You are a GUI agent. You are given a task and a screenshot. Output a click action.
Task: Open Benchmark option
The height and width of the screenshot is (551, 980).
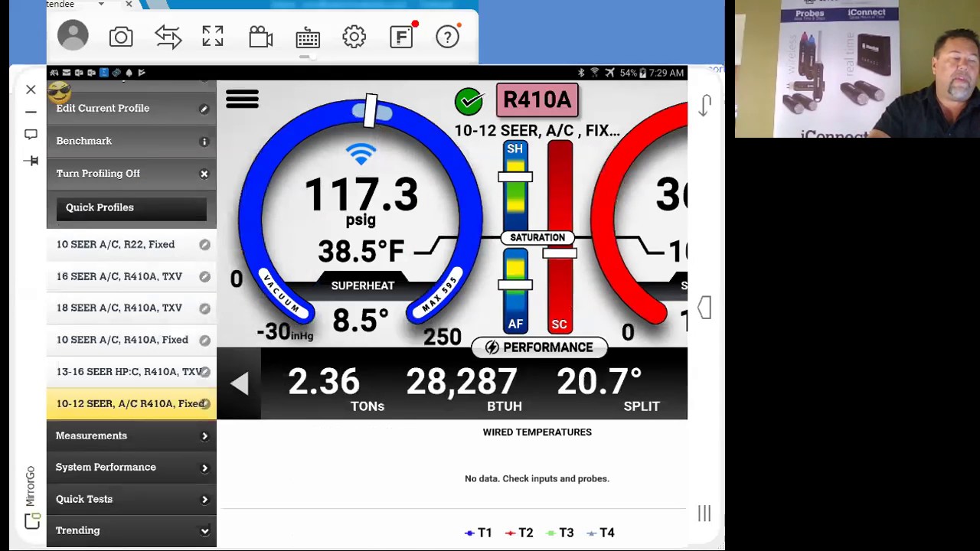(132, 141)
